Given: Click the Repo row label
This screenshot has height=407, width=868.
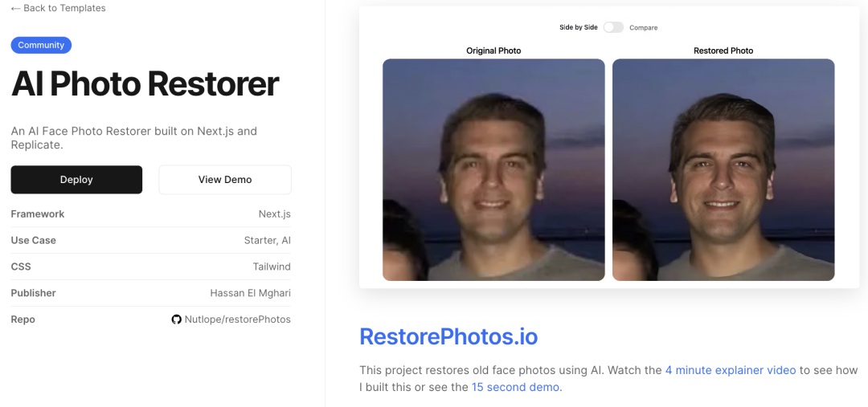Looking at the screenshot, I should [23, 319].
